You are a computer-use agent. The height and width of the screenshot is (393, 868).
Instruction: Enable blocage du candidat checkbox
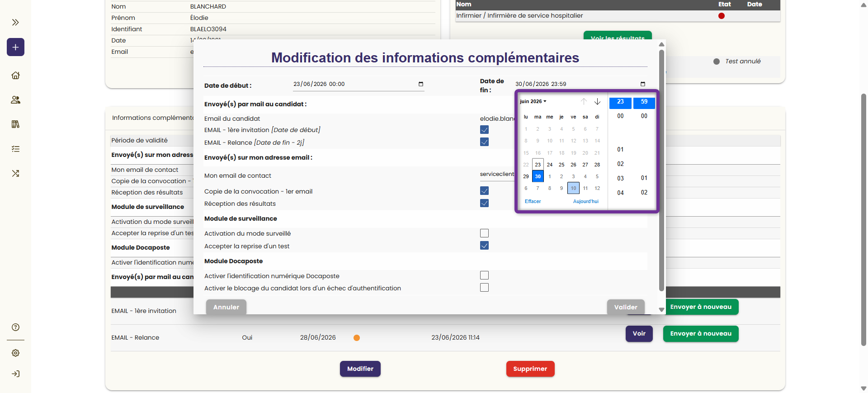point(484,288)
